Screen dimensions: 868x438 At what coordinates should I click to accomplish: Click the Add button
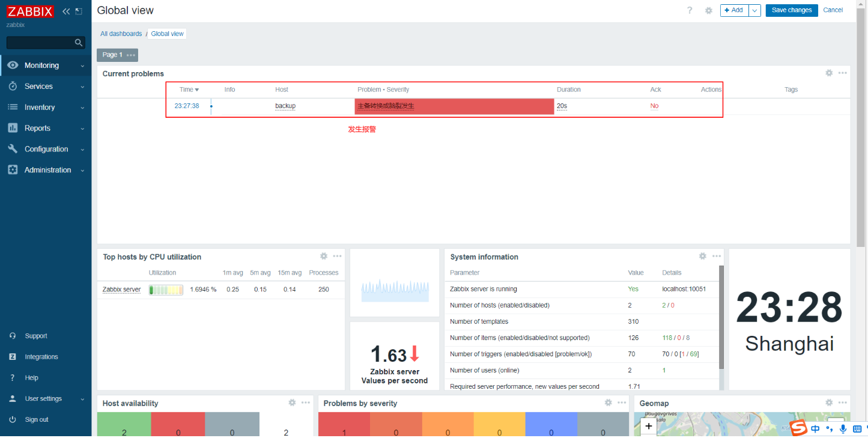pyautogui.click(x=734, y=10)
